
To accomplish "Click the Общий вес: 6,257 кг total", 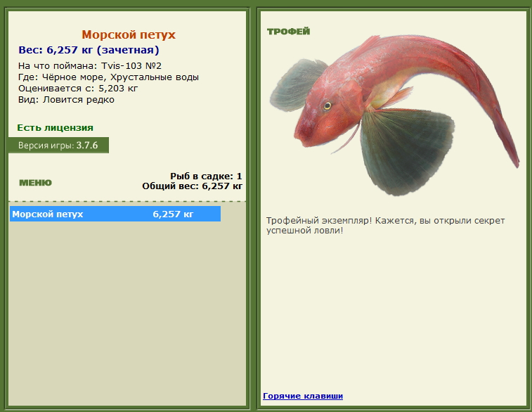I will (192, 186).
